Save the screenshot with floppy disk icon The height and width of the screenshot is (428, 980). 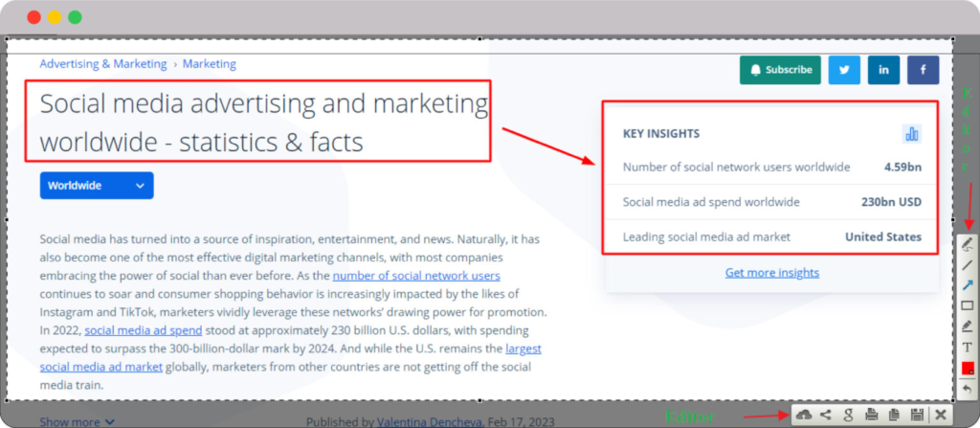coord(917,415)
